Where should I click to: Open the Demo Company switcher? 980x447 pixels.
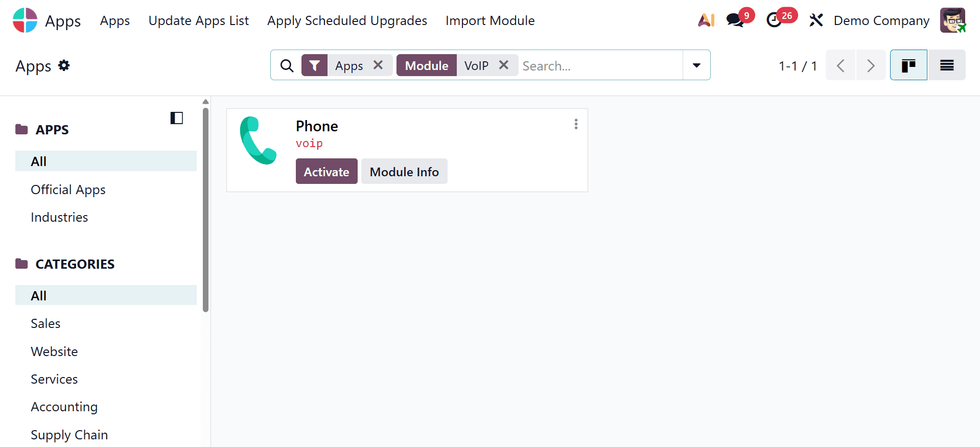[x=881, y=20]
